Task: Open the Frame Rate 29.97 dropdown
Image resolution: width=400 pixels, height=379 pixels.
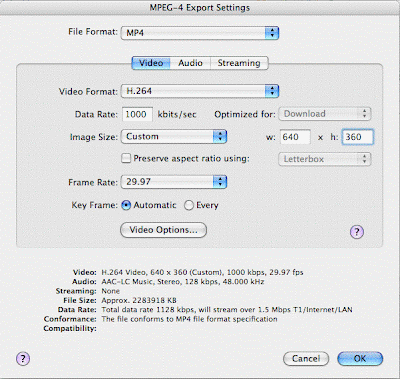Action: [x=174, y=182]
